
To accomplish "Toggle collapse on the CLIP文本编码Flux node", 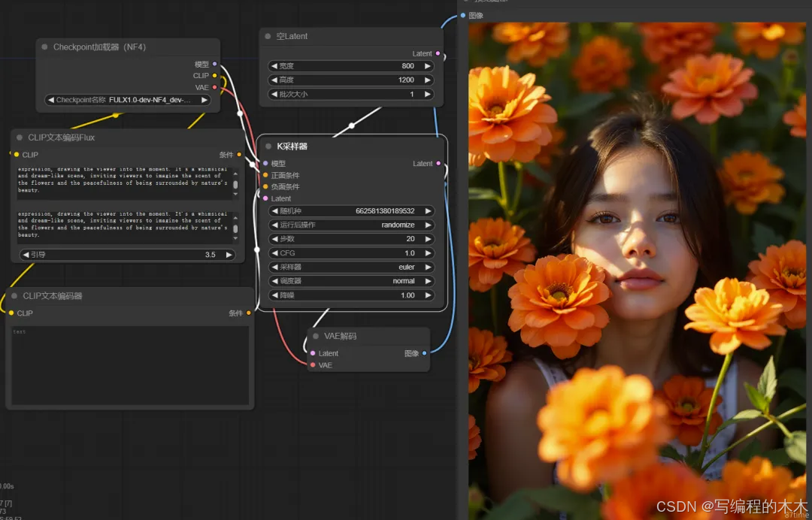I will [20, 138].
